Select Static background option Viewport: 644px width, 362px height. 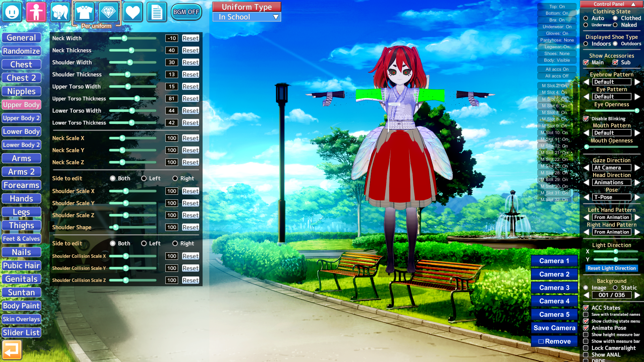615,288
